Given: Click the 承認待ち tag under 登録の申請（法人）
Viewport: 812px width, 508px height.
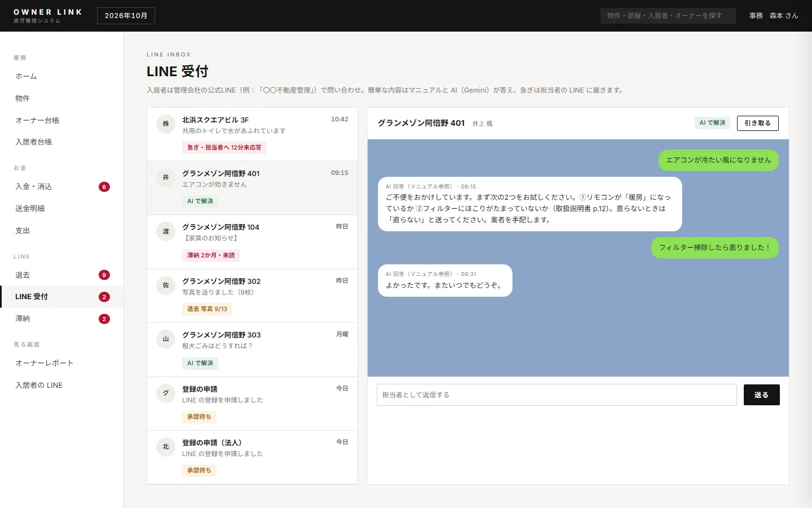Looking at the screenshot, I should pyautogui.click(x=199, y=470).
